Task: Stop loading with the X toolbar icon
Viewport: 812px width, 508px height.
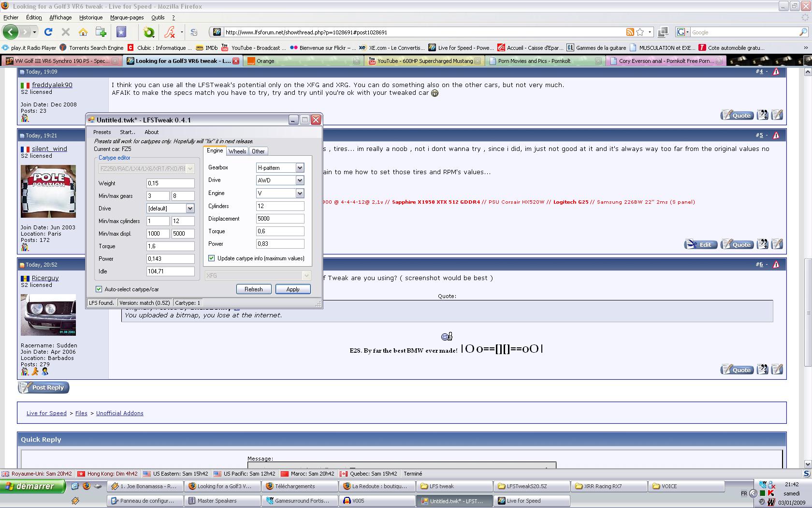Action: 65,32
